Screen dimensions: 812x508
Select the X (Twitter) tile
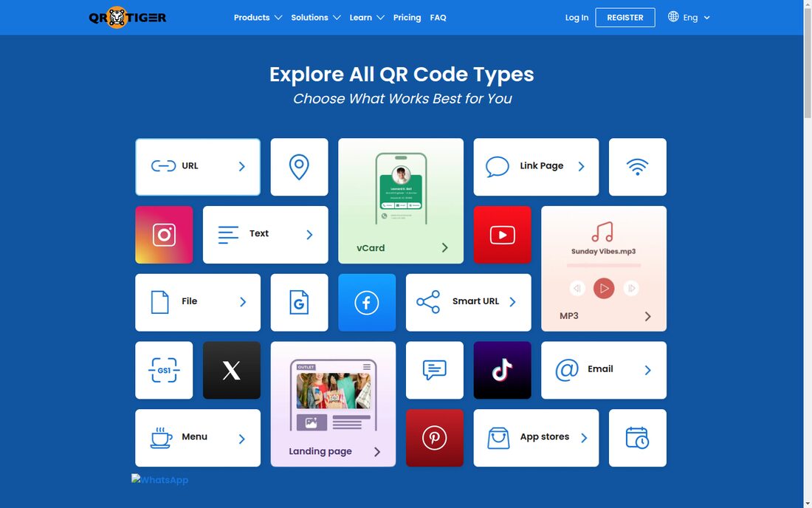coord(232,370)
